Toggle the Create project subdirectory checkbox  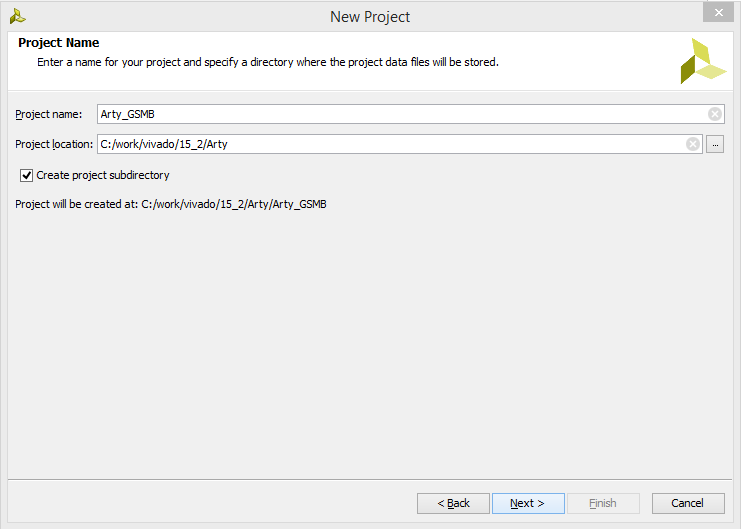[x=26, y=175]
